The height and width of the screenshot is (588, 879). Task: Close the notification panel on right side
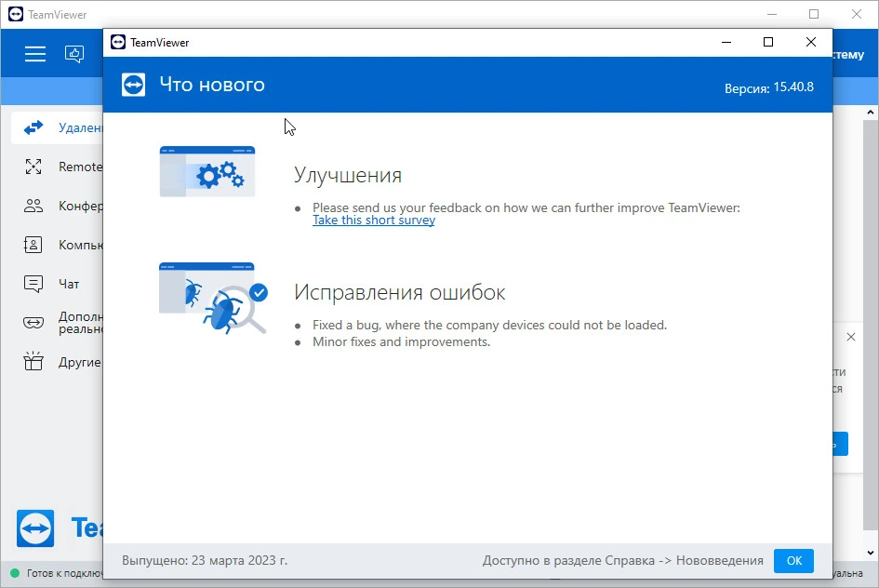pos(851,337)
